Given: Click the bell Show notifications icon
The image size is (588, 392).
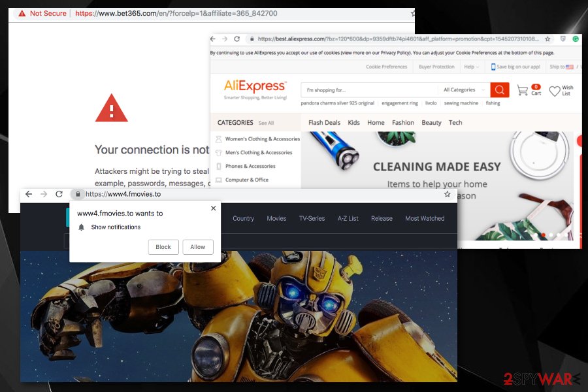Looking at the screenshot, I should (82, 227).
